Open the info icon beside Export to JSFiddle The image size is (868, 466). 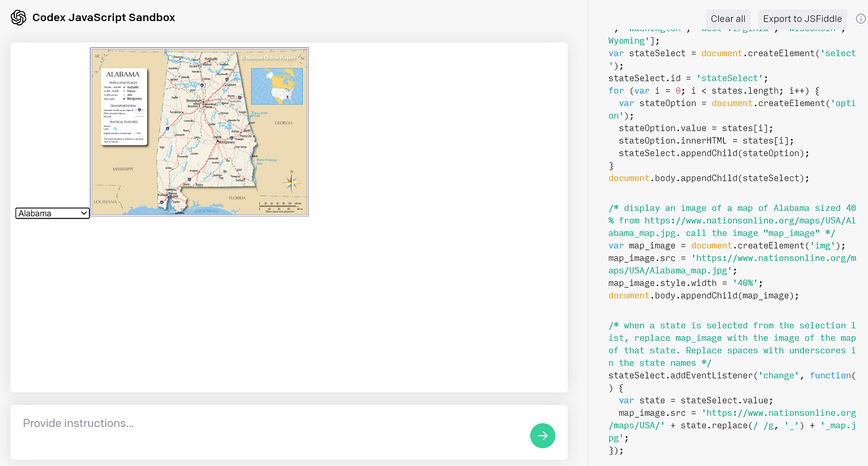[861, 19]
